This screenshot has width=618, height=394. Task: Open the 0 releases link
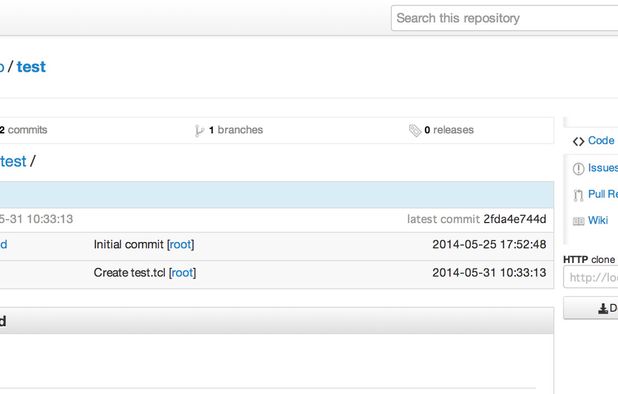[449, 130]
